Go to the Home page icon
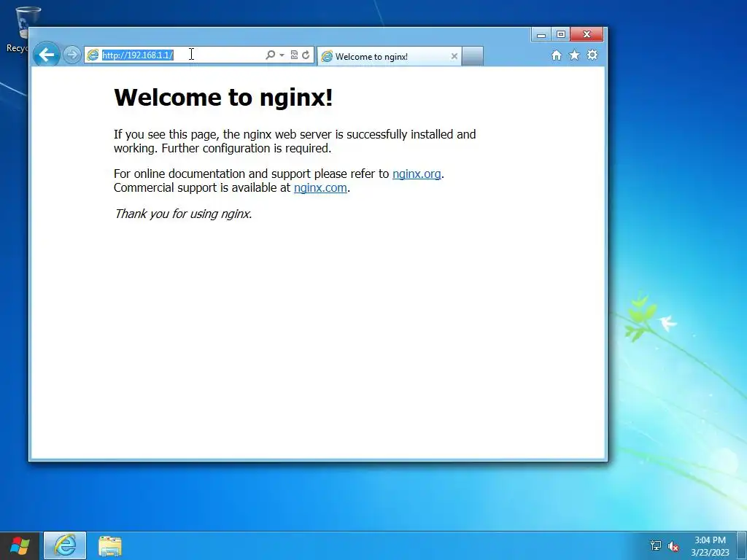Viewport: 747px width, 560px height. click(x=557, y=55)
